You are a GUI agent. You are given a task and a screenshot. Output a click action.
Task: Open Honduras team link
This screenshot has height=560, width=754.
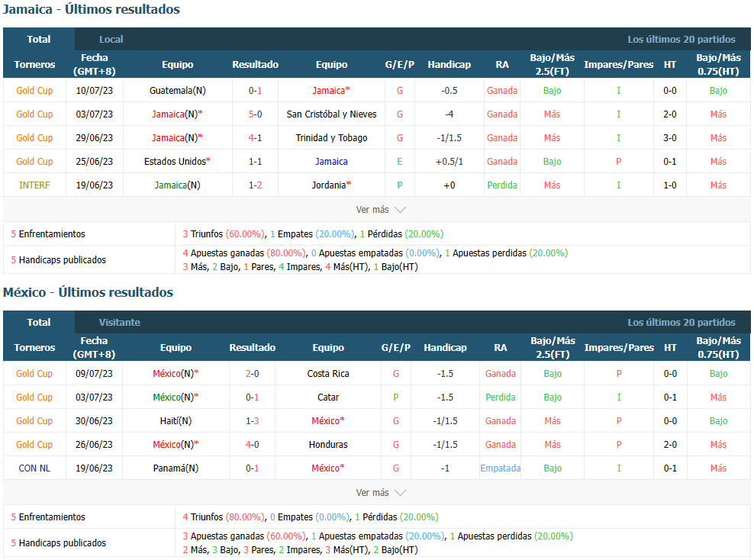(x=328, y=445)
